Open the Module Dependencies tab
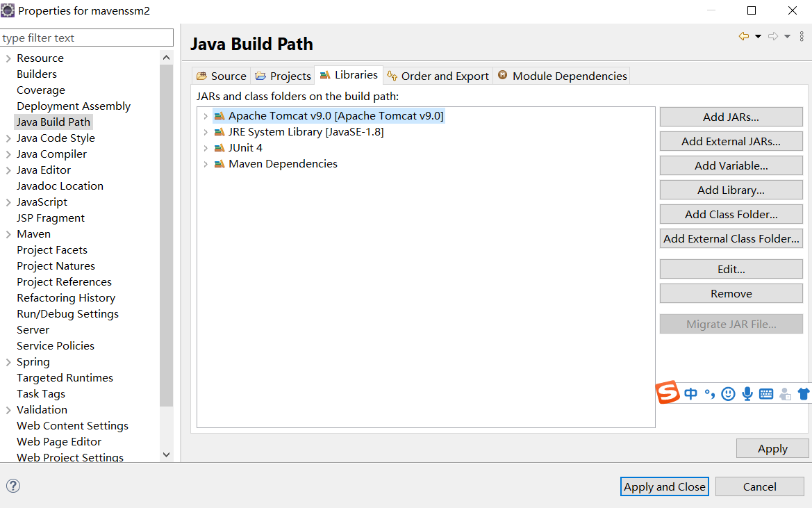Screen dimensions: 812x508 (x=562, y=76)
